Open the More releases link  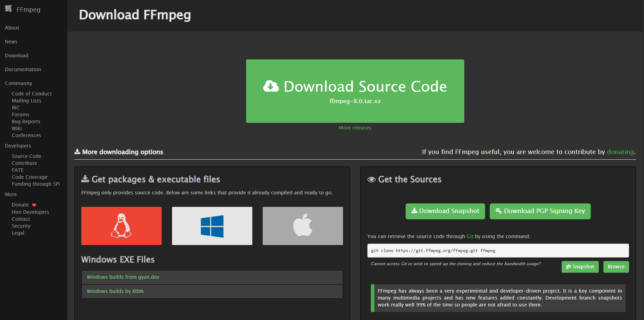coord(355,128)
